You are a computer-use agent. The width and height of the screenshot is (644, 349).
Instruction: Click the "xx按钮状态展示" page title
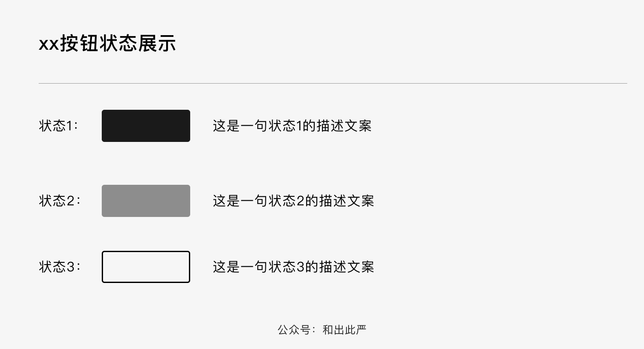pyautogui.click(x=107, y=44)
